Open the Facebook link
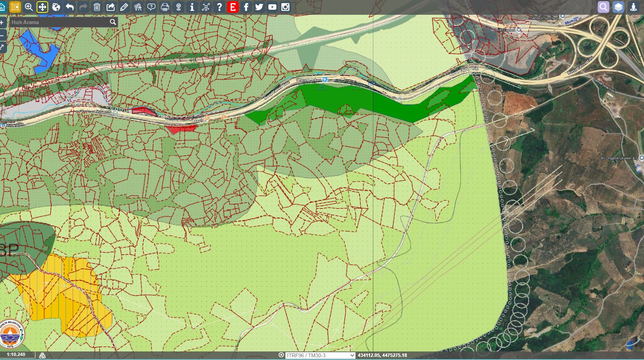 click(246, 7)
